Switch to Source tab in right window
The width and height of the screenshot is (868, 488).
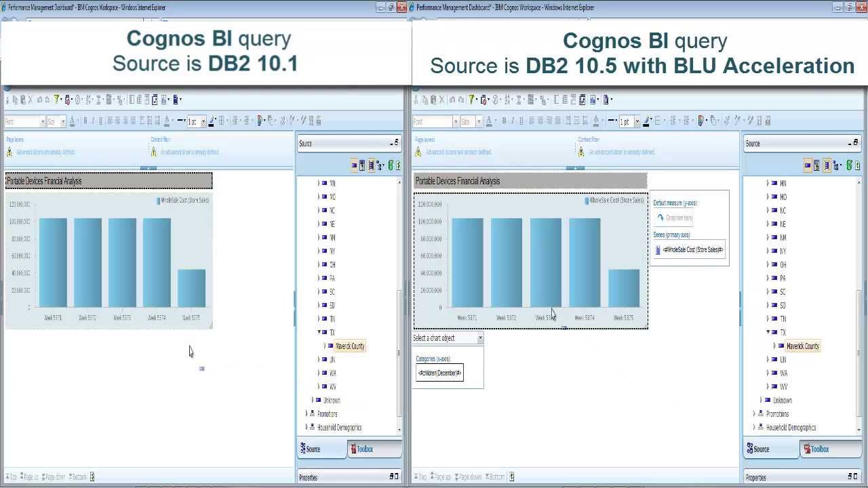pos(771,449)
